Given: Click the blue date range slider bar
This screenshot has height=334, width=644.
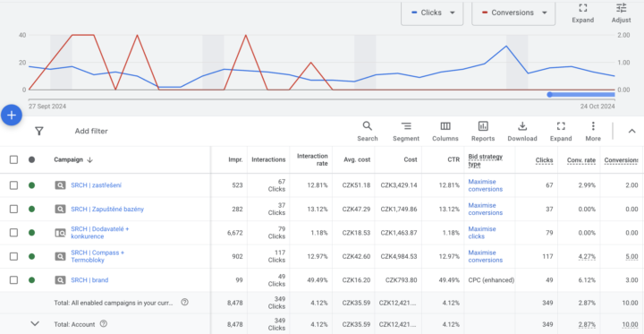Looking at the screenshot, I should (x=583, y=95).
